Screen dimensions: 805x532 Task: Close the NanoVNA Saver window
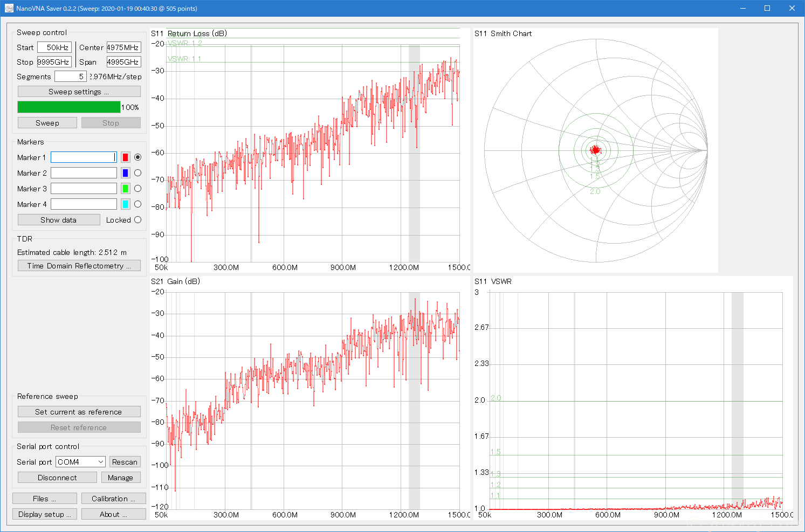792,8
